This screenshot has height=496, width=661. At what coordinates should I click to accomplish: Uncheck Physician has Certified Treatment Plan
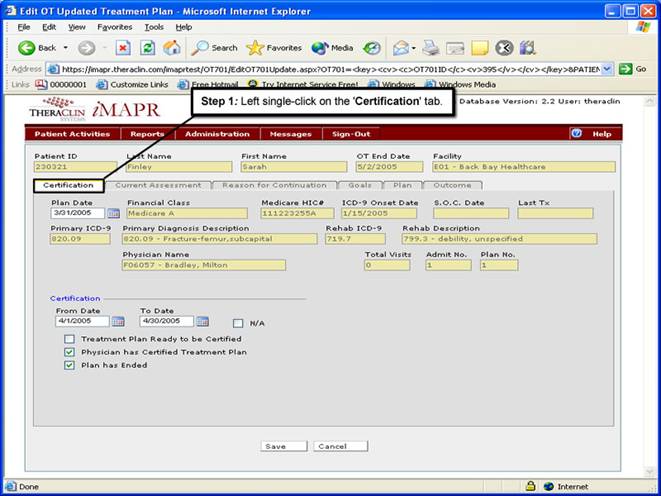tap(69, 353)
